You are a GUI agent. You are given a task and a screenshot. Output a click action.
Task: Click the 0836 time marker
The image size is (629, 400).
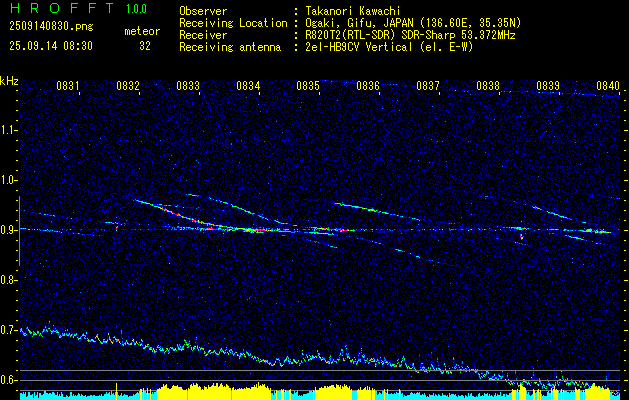368,86
